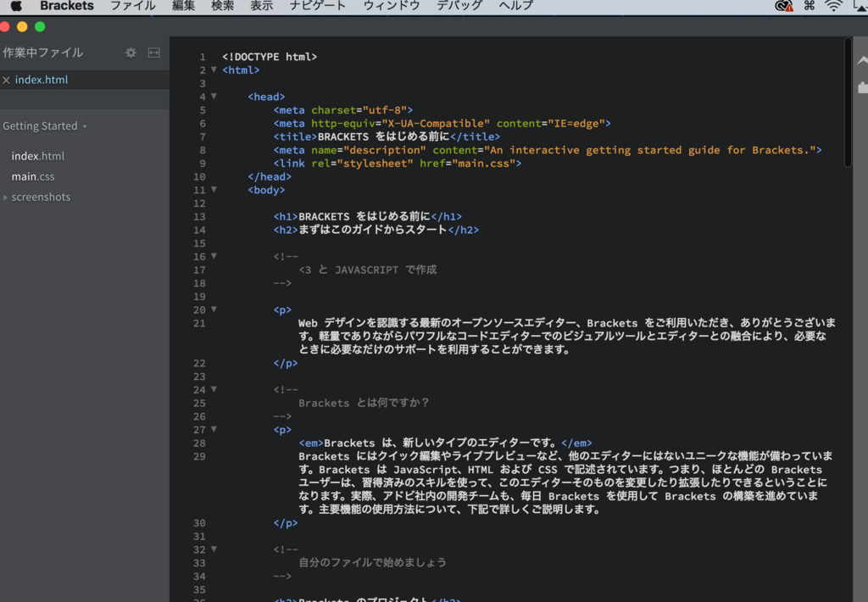This screenshot has width=868, height=602.
Task: Open the Creative Cloud status icon
Action: [x=784, y=6]
